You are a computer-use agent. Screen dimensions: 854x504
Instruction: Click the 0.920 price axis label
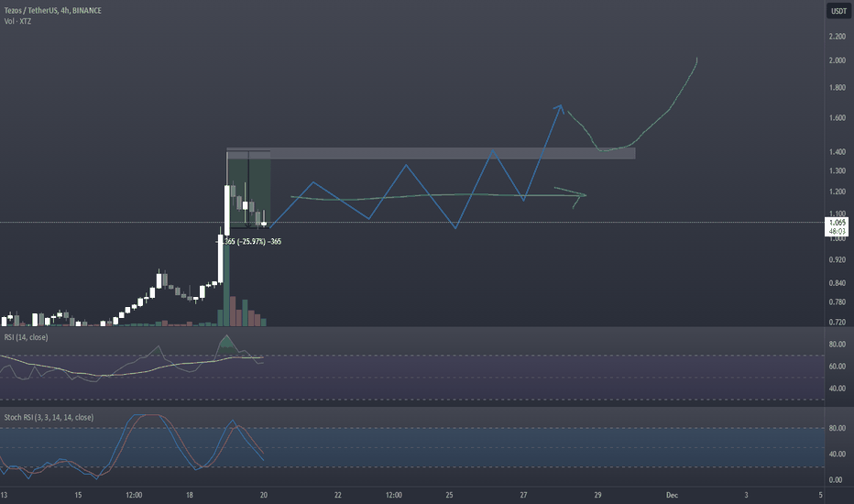pos(838,260)
